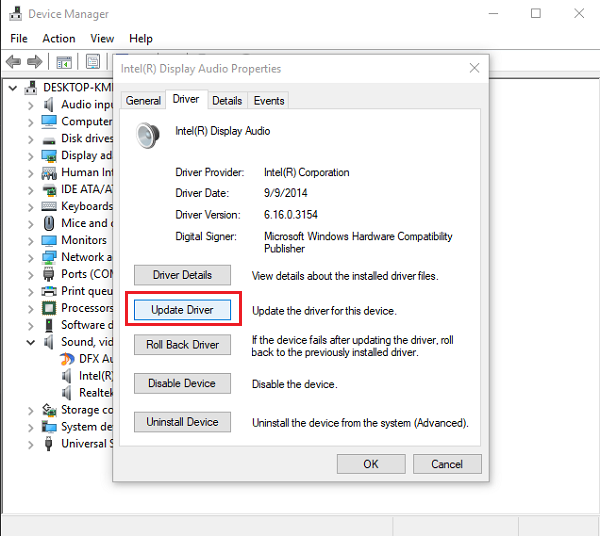The height and width of the screenshot is (536, 600).
Task: Open the Details tab
Action: (227, 100)
